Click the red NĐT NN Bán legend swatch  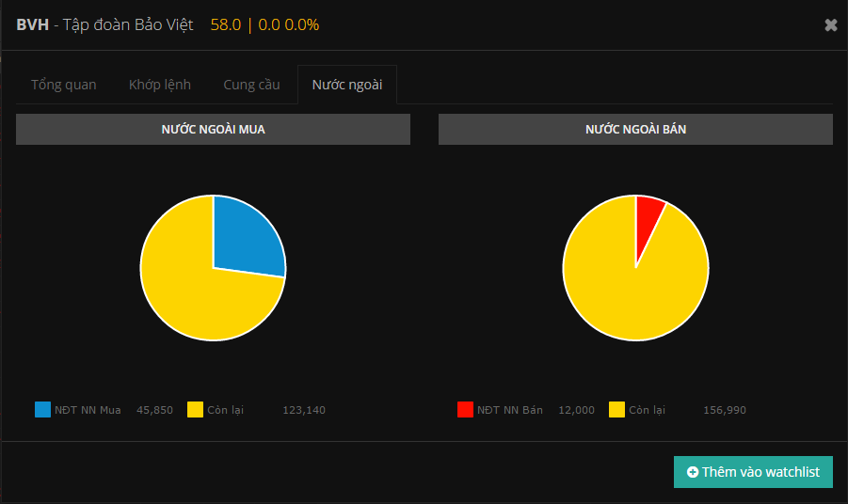click(x=465, y=410)
